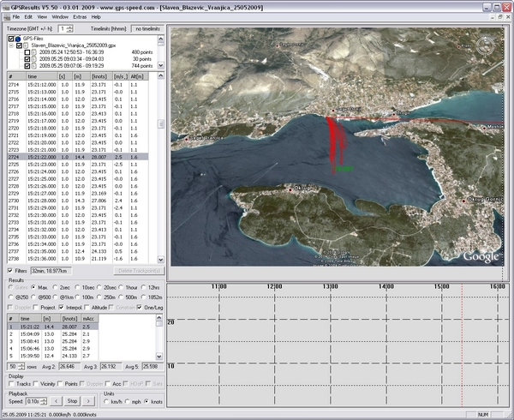
Task: Select the 12hrs results radio button
Action: [x=143, y=287]
